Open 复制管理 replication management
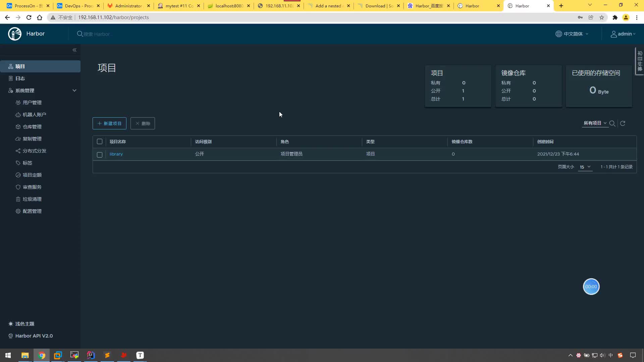 (32, 139)
